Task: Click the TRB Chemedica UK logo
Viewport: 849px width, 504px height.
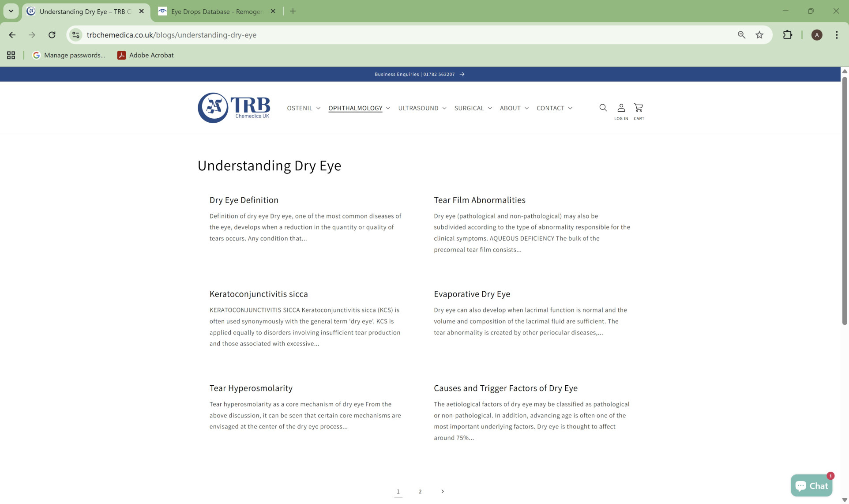Action: point(233,107)
